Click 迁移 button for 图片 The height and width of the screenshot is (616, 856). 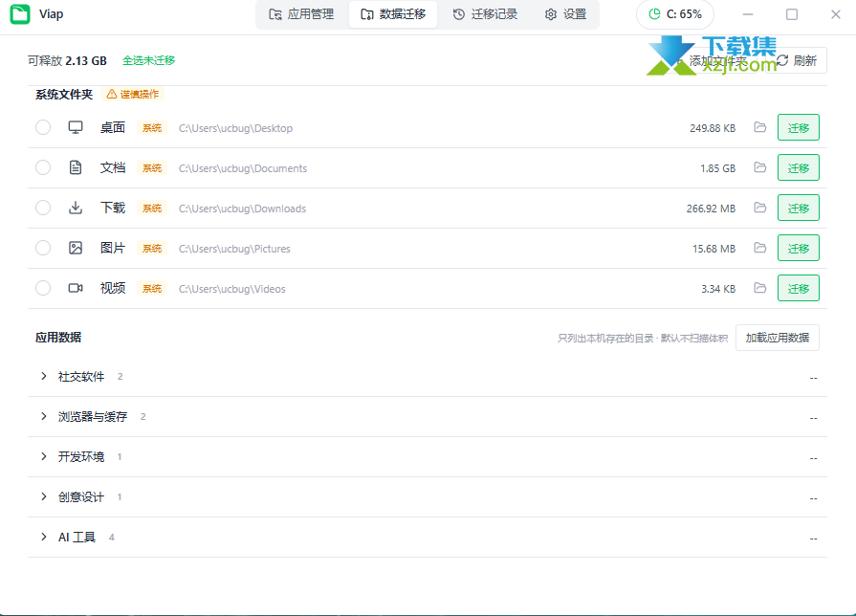(798, 248)
